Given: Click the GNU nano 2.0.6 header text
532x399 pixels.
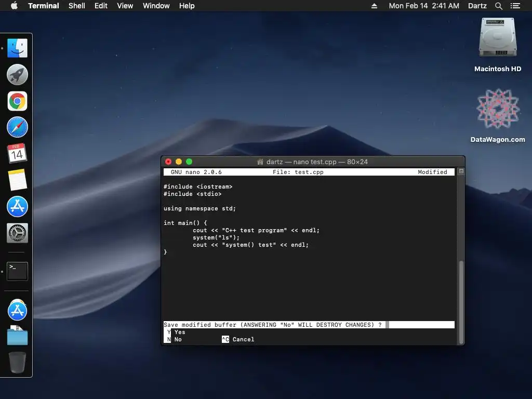Looking at the screenshot, I should pyautogui.click(x=196, y=172).
